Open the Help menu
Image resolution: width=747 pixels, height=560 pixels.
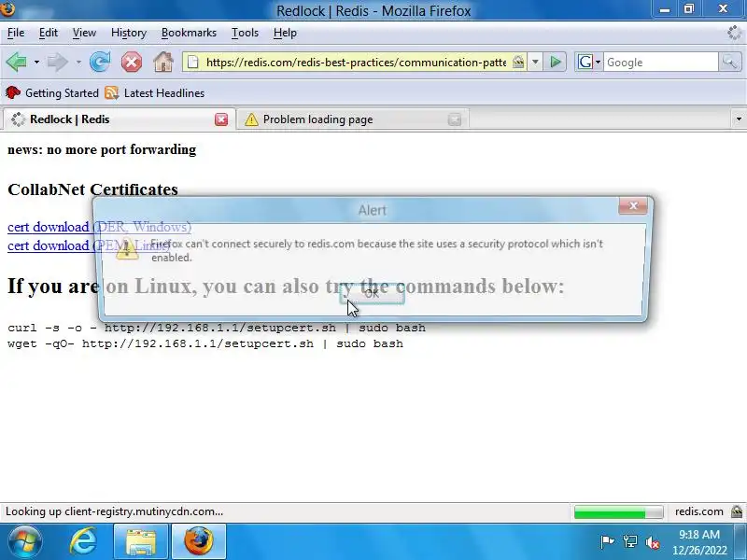click(285, 33)
